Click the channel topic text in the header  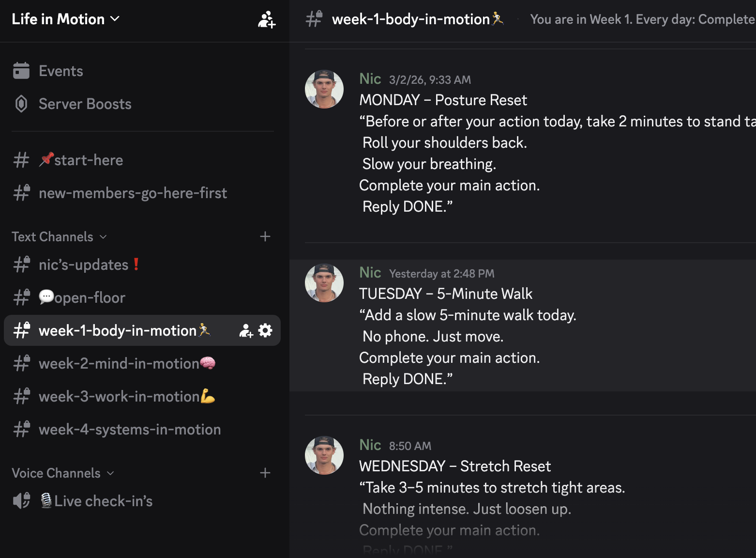642,19
